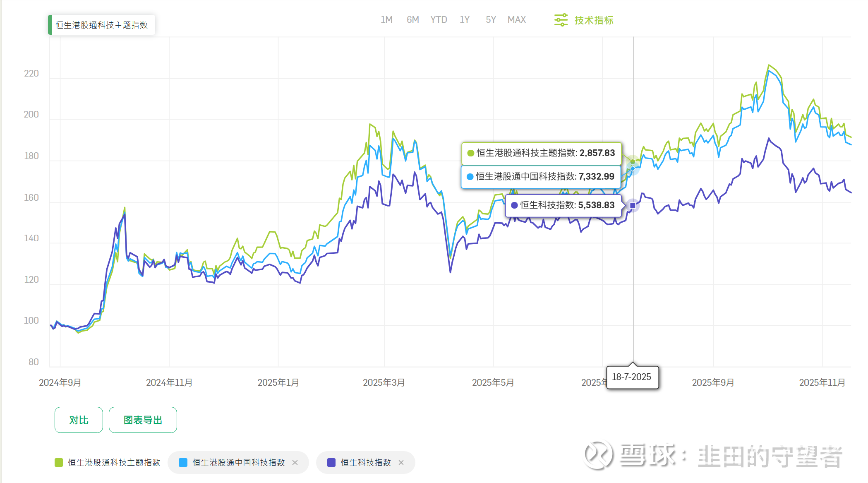
Task: Click the purple legend square for 恒生科技指数
Action: point(331,463)
